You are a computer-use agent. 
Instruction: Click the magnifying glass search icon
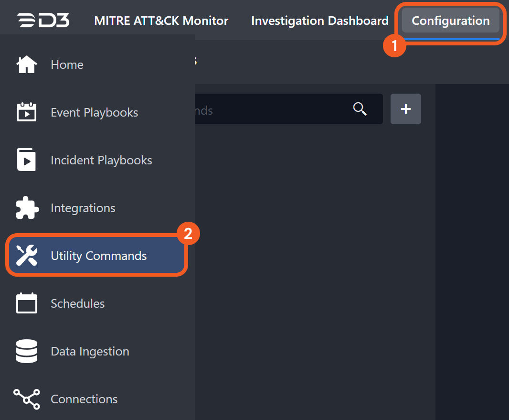coord(360,109)
